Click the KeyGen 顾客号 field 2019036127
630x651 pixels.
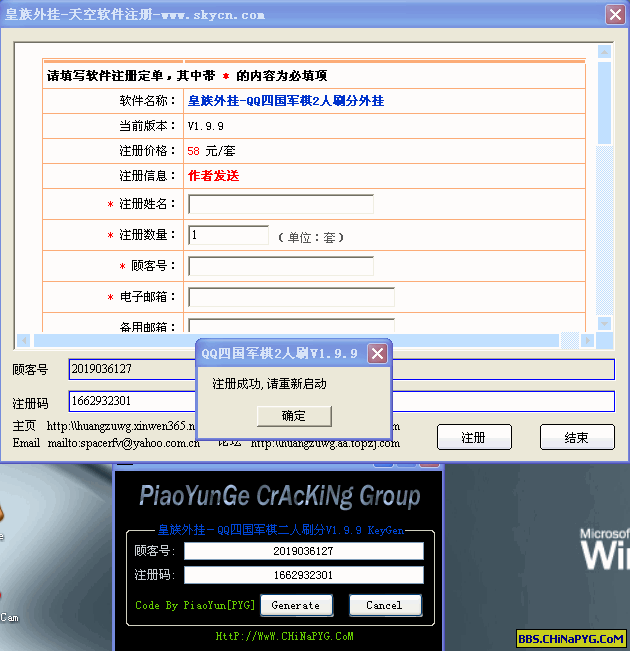click(x=304, y=551)
